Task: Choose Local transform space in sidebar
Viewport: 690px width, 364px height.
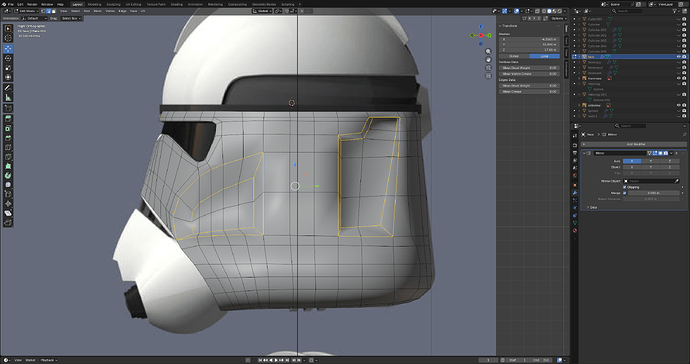Action: point(544,56)
